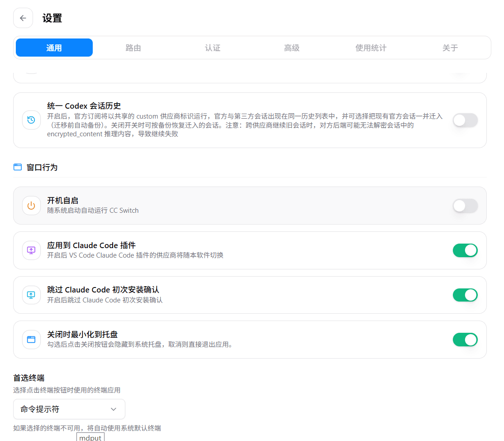Click the 选择点击终端按钮时使用的终端应用 description

tap(67, 390)
